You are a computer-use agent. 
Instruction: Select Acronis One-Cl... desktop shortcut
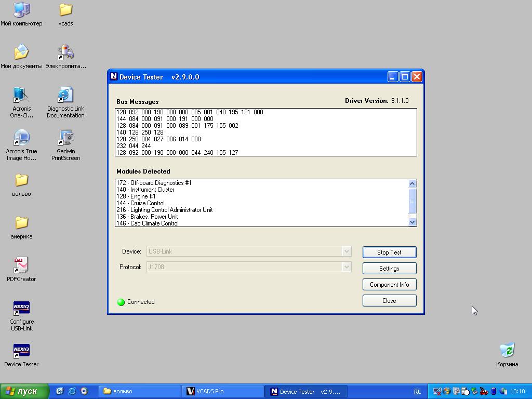21,102
